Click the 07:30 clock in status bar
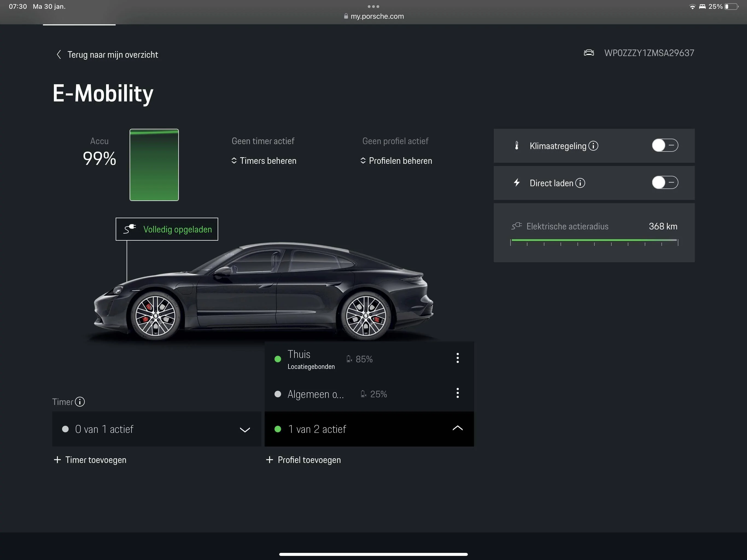 18,6
